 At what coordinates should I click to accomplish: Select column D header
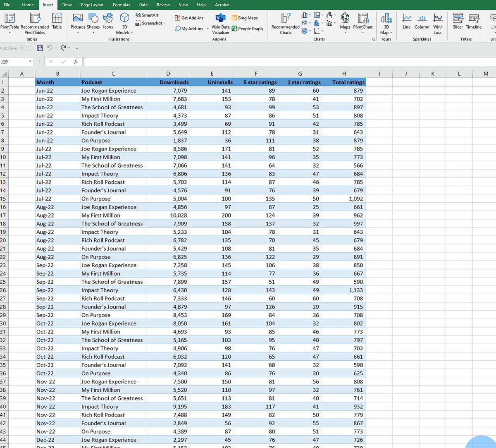point(168,74)
